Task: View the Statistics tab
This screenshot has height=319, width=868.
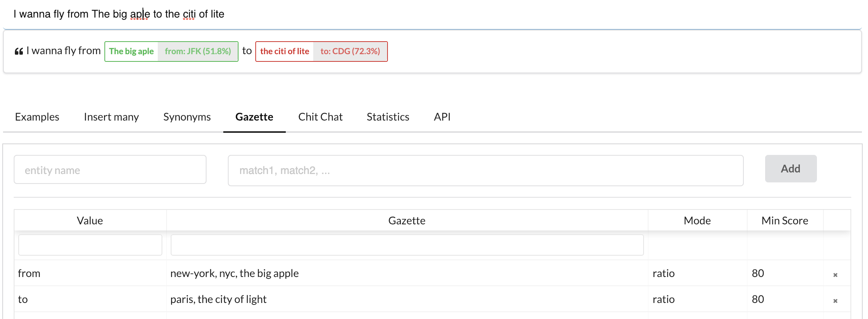Action: pos(388,117)
